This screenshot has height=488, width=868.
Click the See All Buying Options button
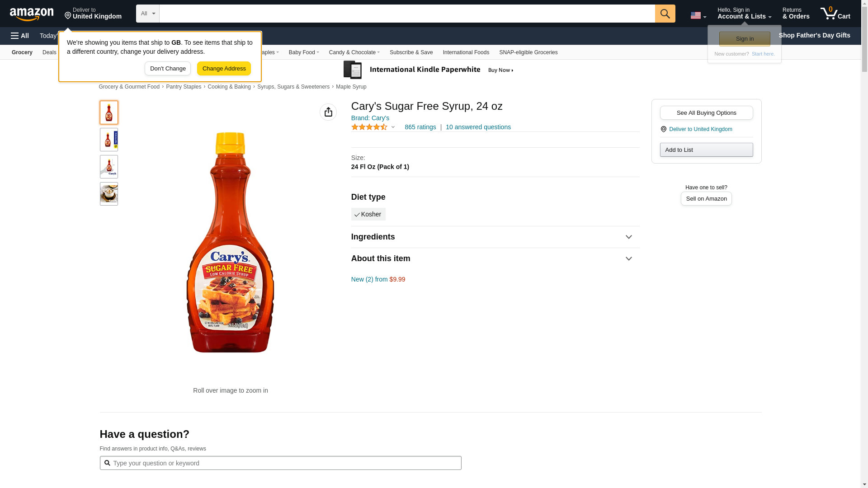click(706, 113)
